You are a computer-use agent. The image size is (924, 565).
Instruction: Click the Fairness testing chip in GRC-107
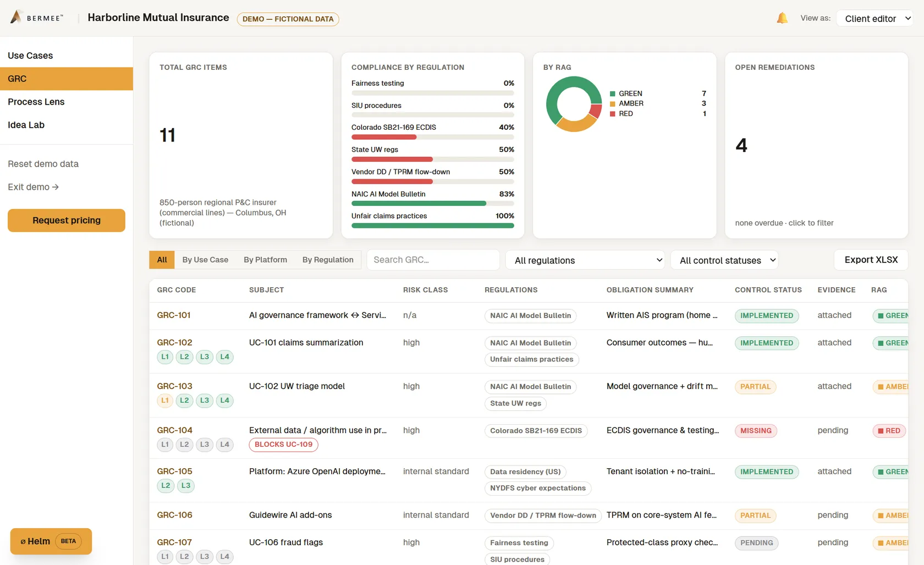pyautogui.click(x=519, y=543)
